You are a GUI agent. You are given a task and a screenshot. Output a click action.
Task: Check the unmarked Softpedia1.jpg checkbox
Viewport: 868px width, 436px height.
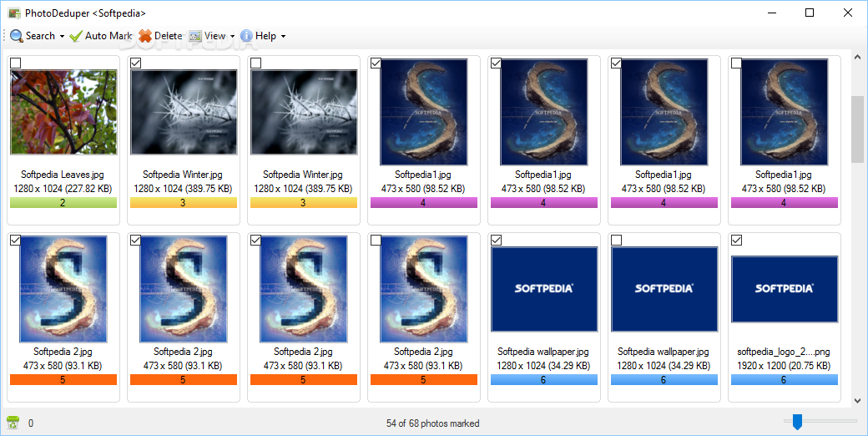tap(736, 63)
